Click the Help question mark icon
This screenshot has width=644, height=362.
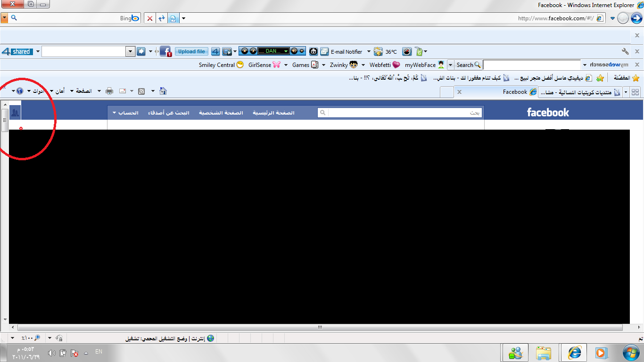(19, 91)
